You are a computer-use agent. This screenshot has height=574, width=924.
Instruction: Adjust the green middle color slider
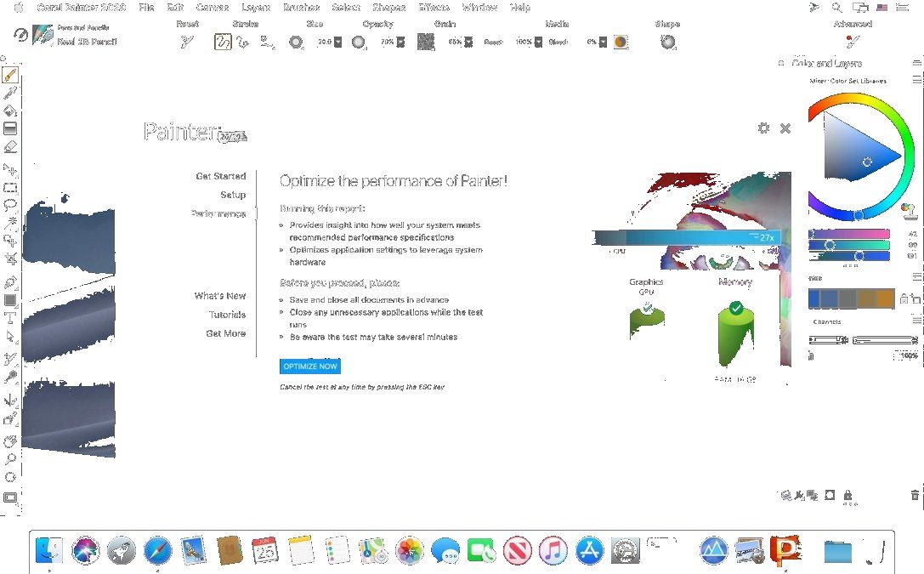coord(849,245)
